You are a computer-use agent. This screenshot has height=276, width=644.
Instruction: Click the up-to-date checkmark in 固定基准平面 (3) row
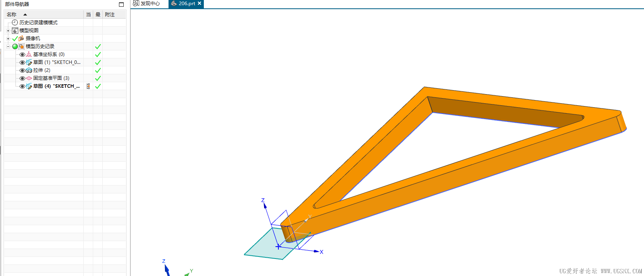pyautogui.click(x=98, y=78)
